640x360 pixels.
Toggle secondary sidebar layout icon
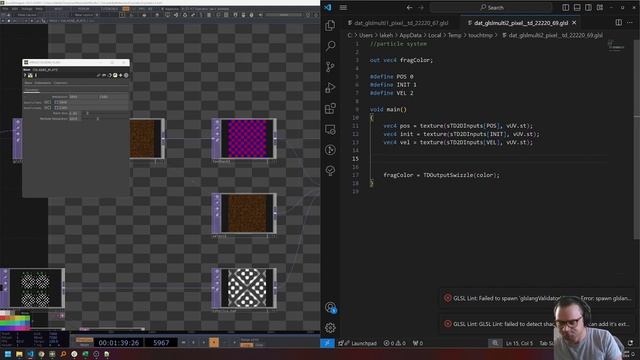pos(588,7)
